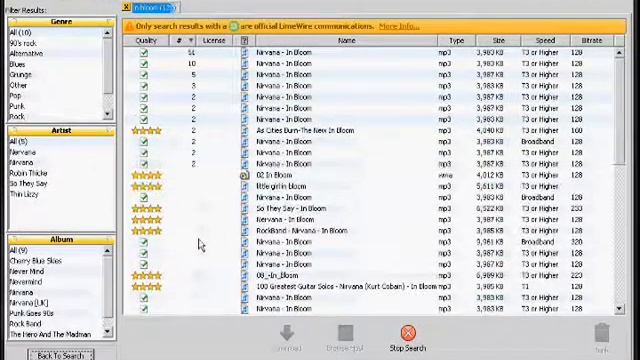Click quality checkmark of row with 5 sources

point(144,75)
